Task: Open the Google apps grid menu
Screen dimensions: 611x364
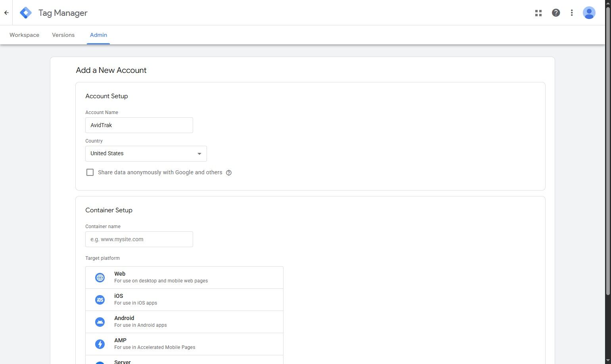Action: click(538, 13)
